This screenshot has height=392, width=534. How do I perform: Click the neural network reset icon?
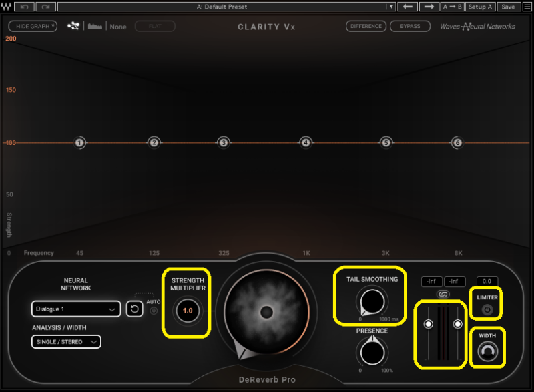point(134,309)
